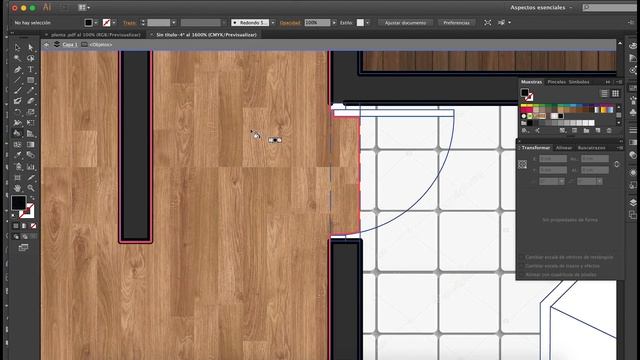Select the Width tool
Screen dimensions: 640x360
click(17, 122)
